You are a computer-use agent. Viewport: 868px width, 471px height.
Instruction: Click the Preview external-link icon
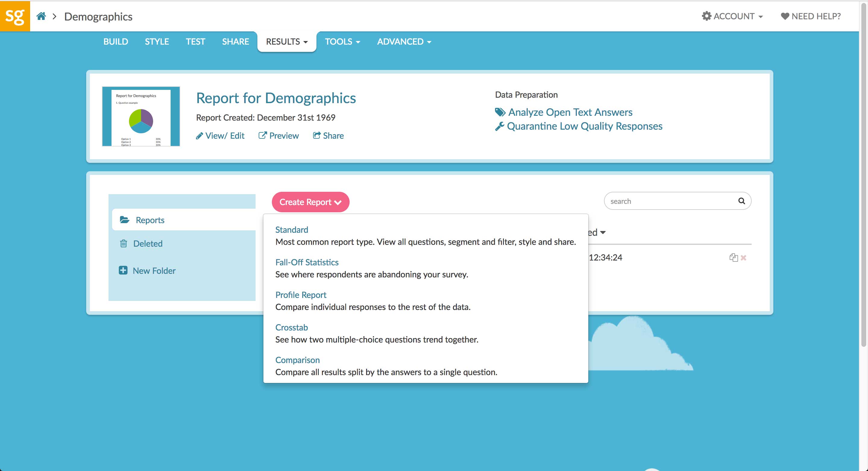click(x=263, y=135)
